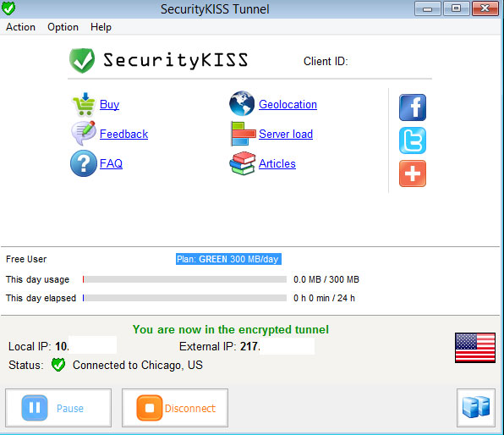504x435 pixels.
Task: Open the Twitter bird icon
Action: pyautogui.click(x=413, y=140)
